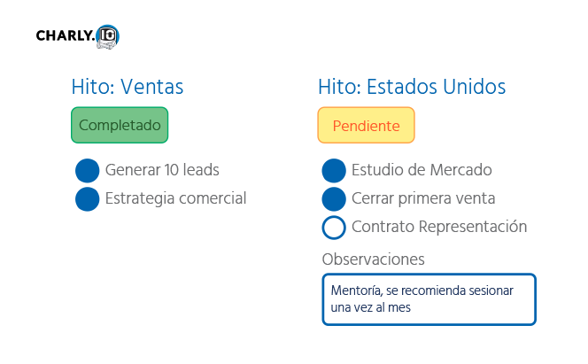This screenshot has height=364, width=588.
Task: Toggle the Estrategia comercial circle
Action: tap(88, 199)
